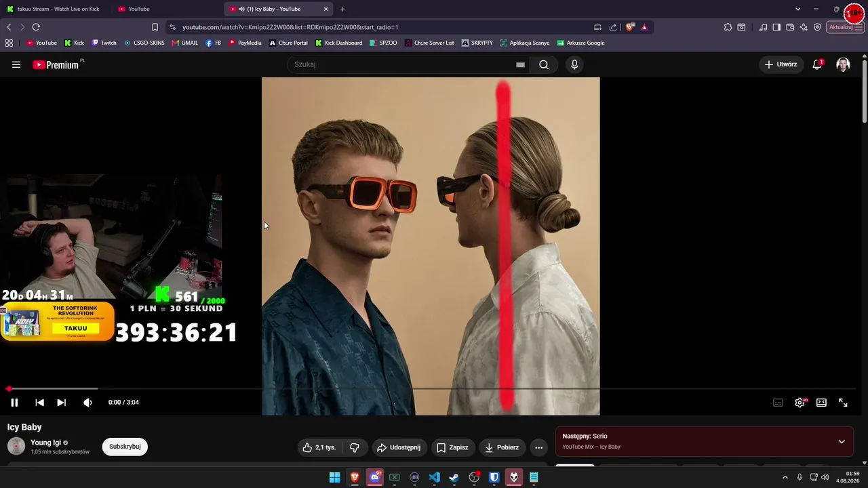Open the CSGO-SKINS bookmark

pos(144,43)
